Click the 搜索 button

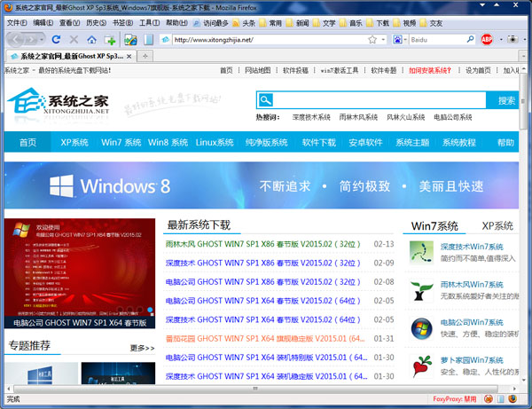click(x=503, y=100)
